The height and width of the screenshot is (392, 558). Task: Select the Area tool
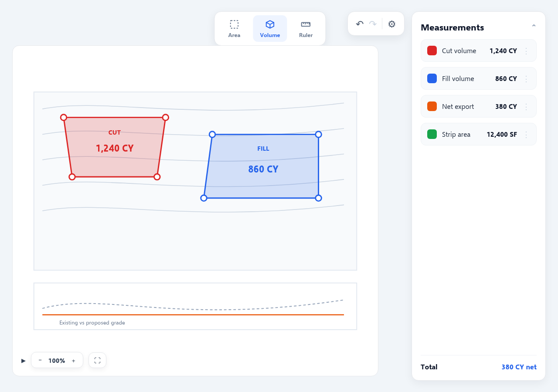coord(234,29)
